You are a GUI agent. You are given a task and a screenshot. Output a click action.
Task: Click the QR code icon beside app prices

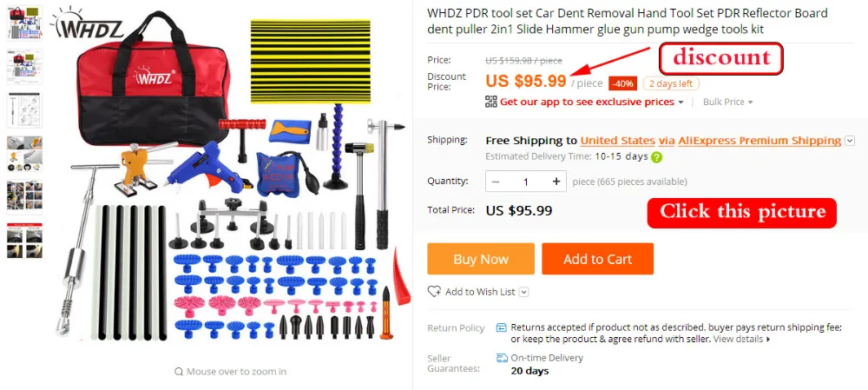(x=491, y=102)
